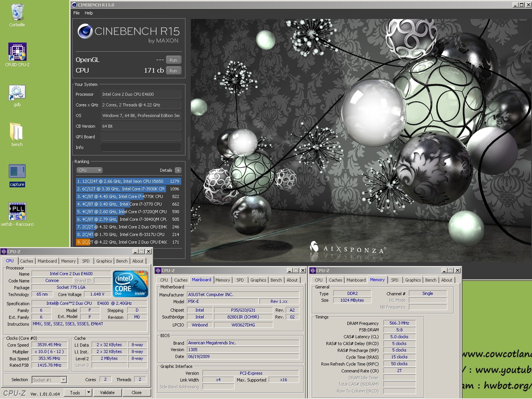Open the Tools dropdown arrow in CPU-Z
The height and width of the screenshot is (399, 532).
(x=89, y=393)
